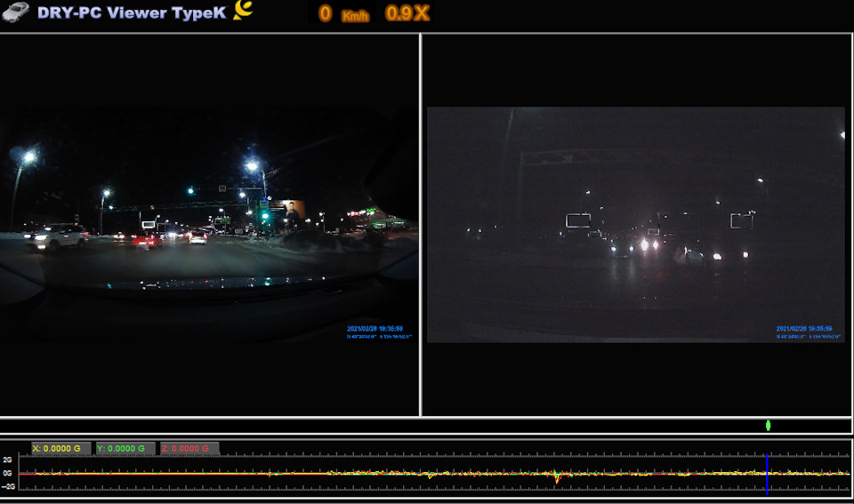This screenshot has width=854, height=504.
Task: Click the front camera video pane
Action: (x=210, y=225)
